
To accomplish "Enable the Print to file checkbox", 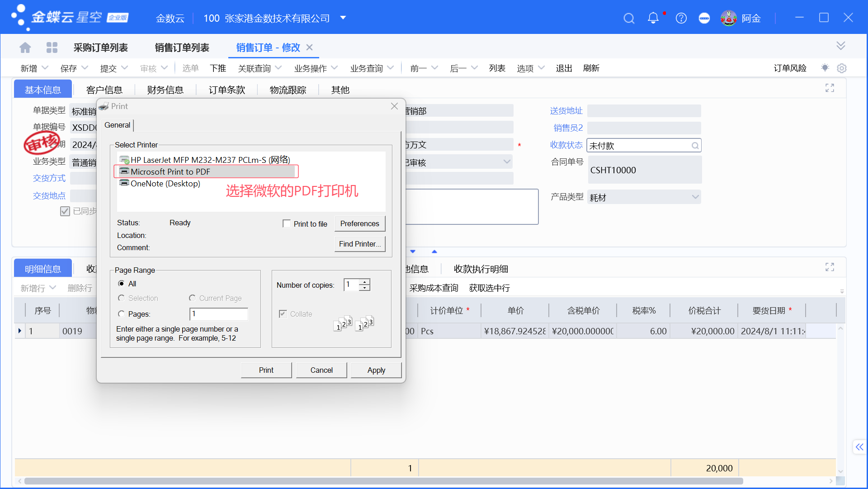I will pos(286,223).
